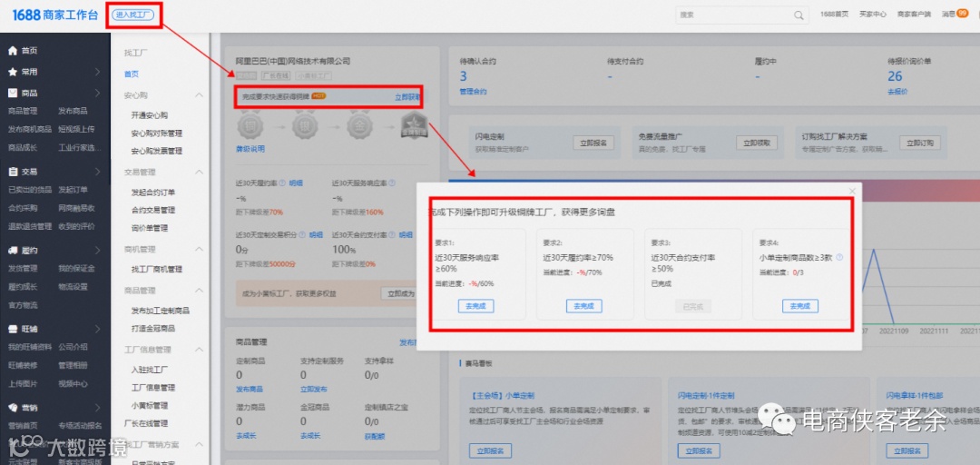Click 立即报名 under 【主会场】小单定制
The height and width of the screenshot is (465, 980).
point(491,450)
